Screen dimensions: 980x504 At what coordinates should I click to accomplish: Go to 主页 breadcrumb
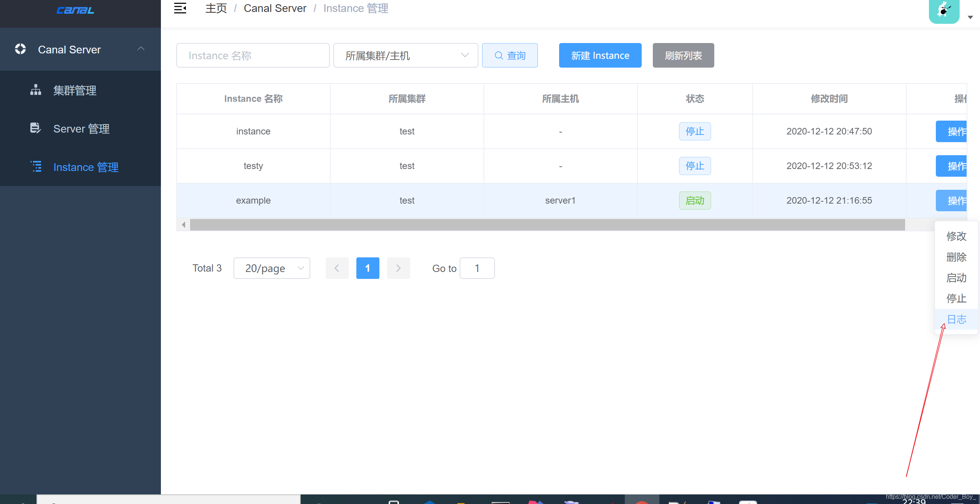click(216, 8)
